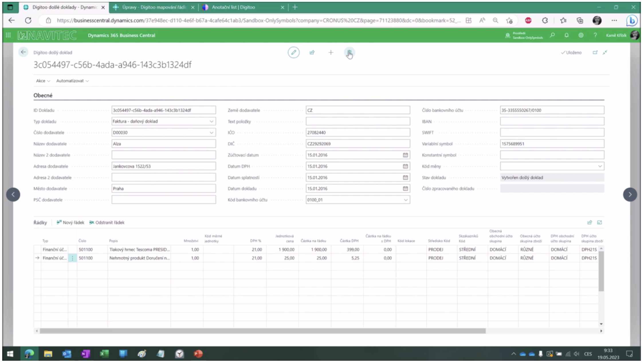
Task: Open PowerPoint from the taskbar
Action: (198, 354)
